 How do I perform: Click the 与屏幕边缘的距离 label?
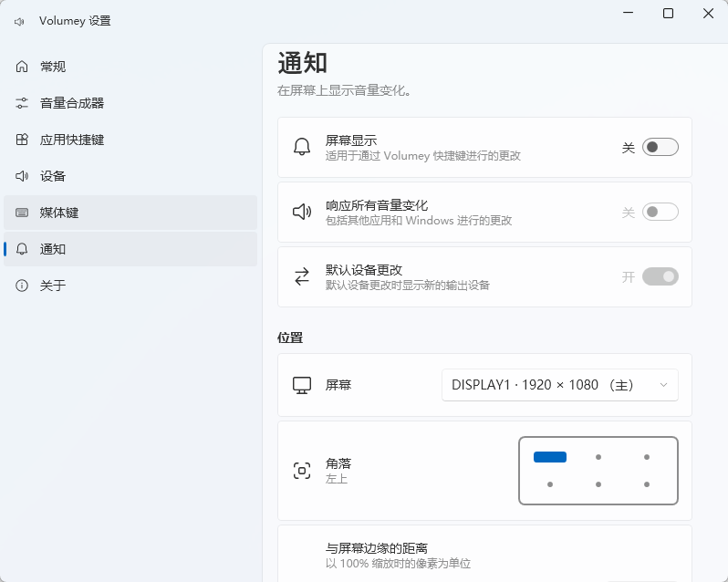click(377, 548)
